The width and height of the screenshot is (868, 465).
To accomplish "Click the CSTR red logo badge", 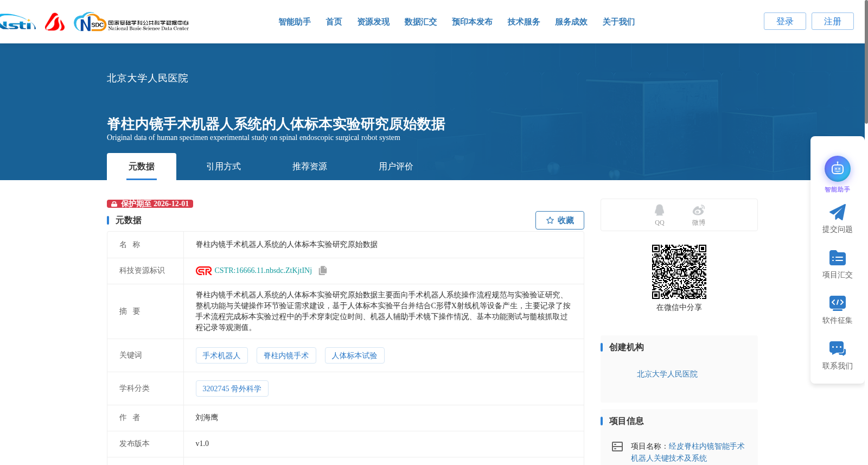I will click(204, 271).
